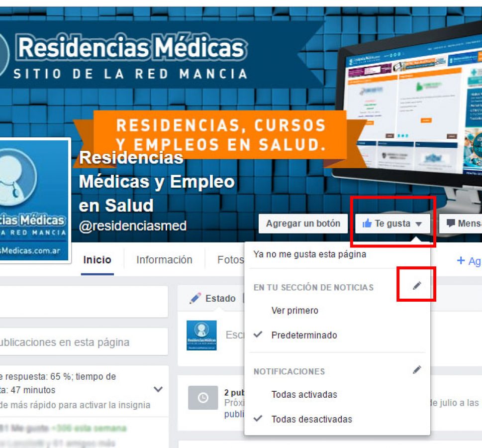The height and width of the screenshot is (448, 482).
Task: Expand the response rate chevron
Action: (158, 390)
